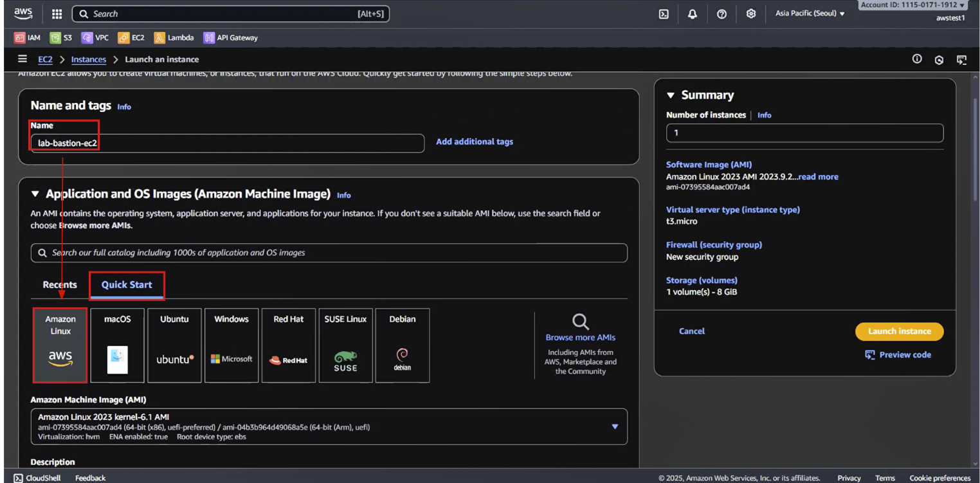This screenshot has width=980, height=483.
Task: Click Add additional tags
Action: (475, 141)
